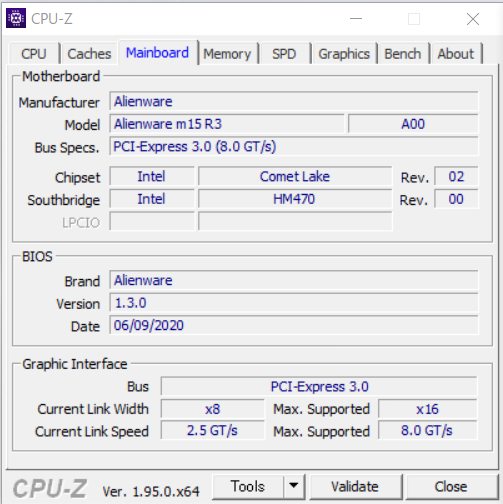Click the Tools button
The height and width of the screenshot is (504, 503).
coord(248,486)
